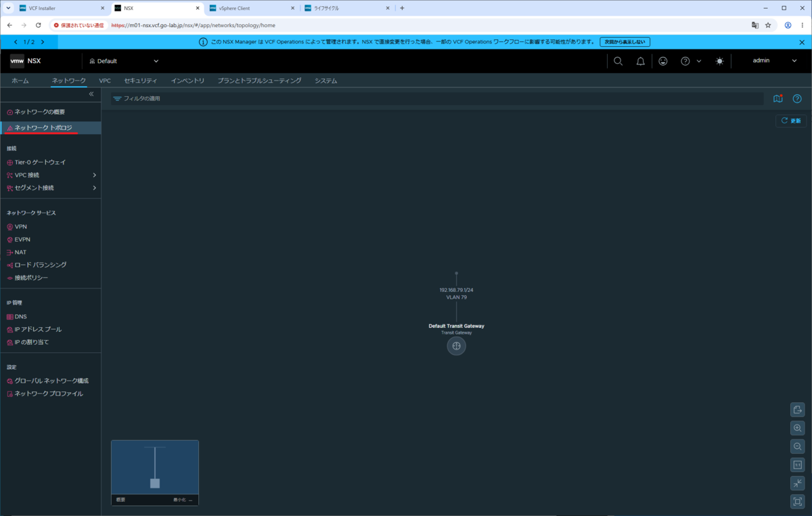The height and width of the screenshot is (516, 812).
Task: Collapse the left navigation sidebar
Action: pyautogui.click(x=91, y=94)
